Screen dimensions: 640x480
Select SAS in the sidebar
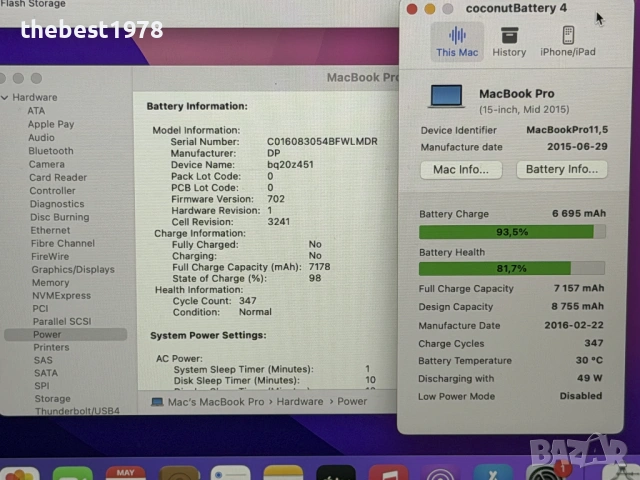click(43, 360)
